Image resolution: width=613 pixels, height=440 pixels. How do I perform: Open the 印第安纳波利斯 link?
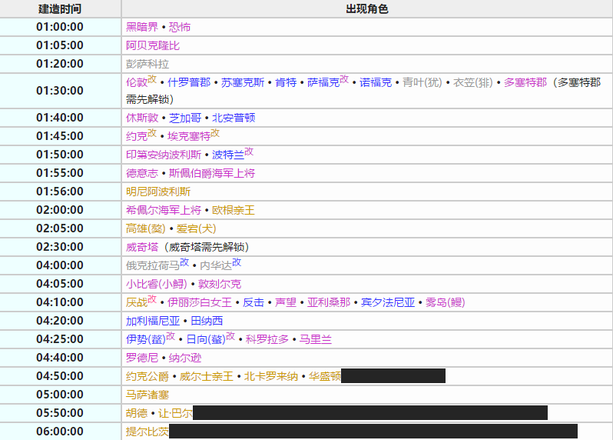click(163, 155)
